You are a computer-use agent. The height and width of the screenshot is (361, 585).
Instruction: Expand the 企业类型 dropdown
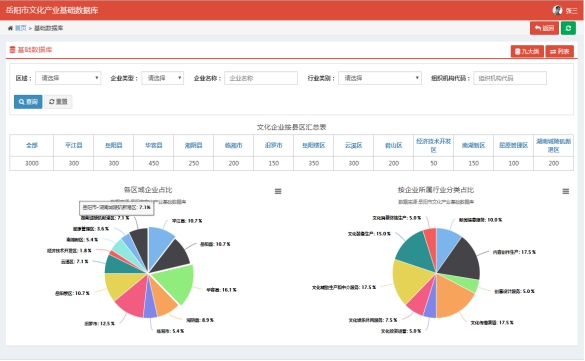[x=162, y=78]
